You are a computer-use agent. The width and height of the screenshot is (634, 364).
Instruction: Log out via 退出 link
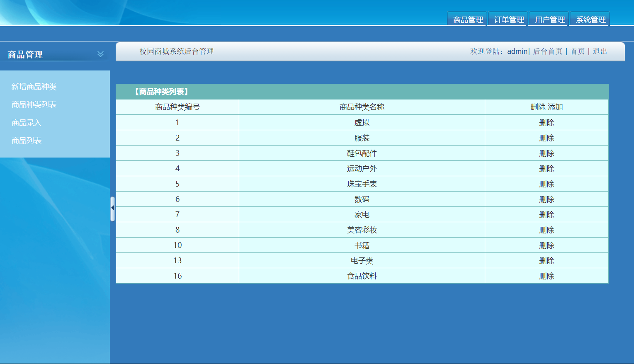600,51
